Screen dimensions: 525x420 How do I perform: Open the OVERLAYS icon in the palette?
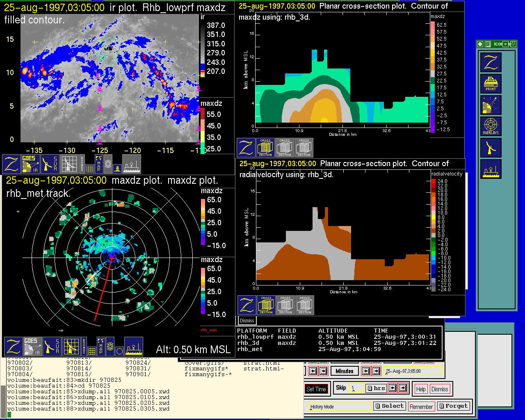pos(491,126)
